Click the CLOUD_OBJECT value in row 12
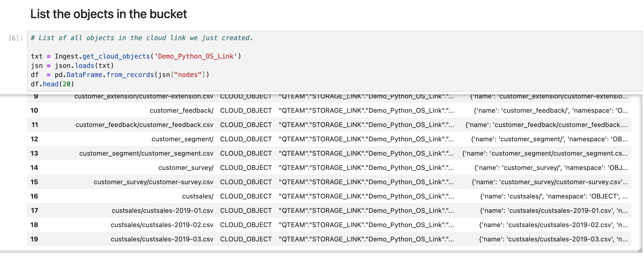 (246, 139)
